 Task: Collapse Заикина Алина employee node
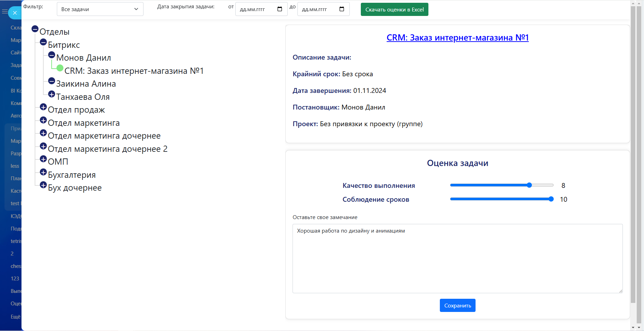coord(52,81)
